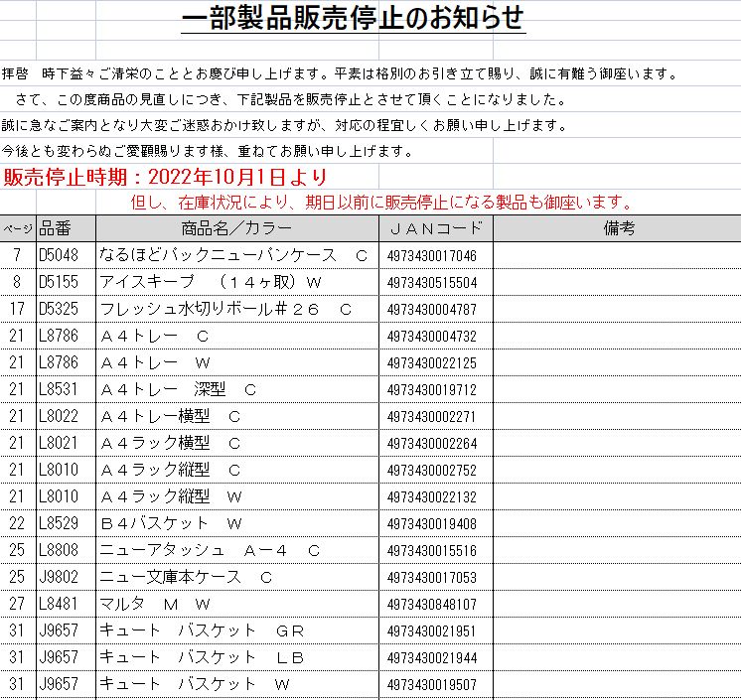Select the line starting 誠に急なご案内

(x=284, y=126)
